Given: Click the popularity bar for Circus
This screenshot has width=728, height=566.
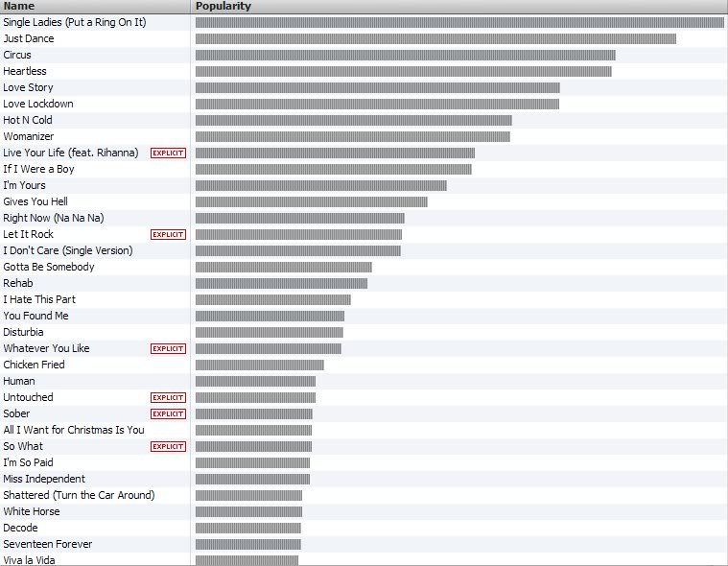Looking at the screenshot, I should pyautogui.click(x=405, y=55).
